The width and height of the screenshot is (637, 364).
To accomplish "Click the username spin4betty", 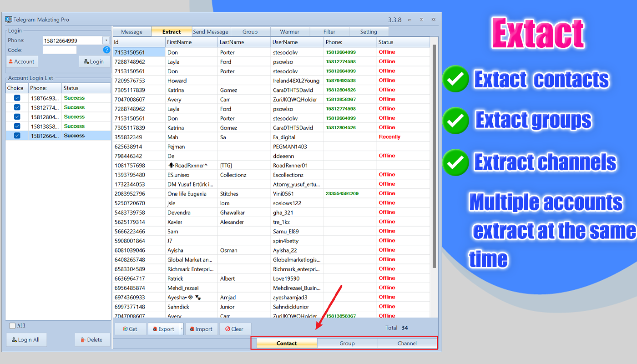I will click(x=286, y=241).
